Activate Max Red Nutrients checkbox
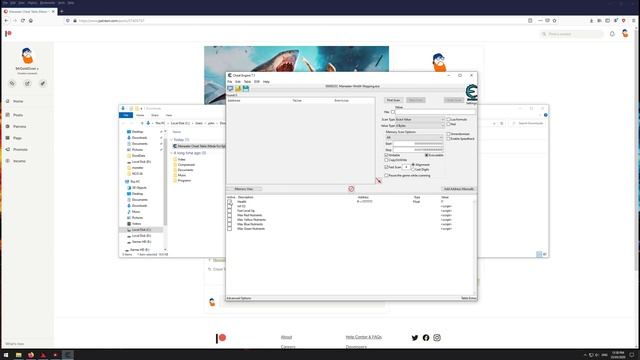Screen dimensions: 640x360 point(229,215)
